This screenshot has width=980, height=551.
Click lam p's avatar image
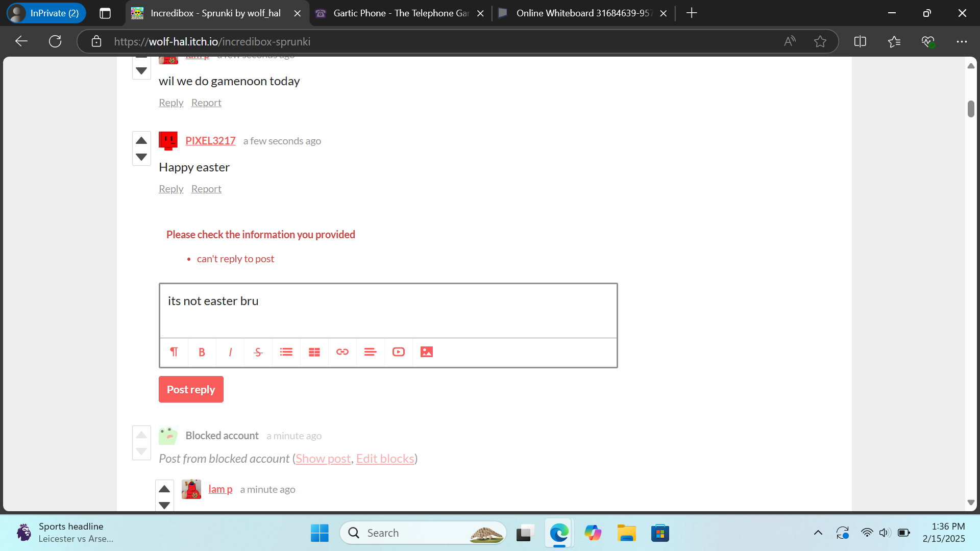pyautogui.click(x=191, y=489)
